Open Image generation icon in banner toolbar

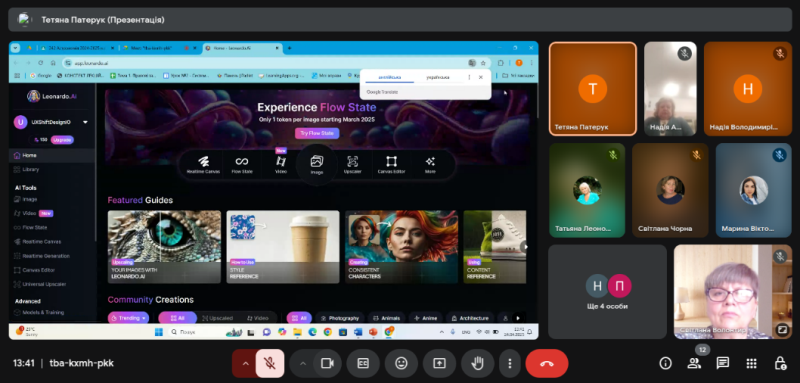click(x=316, y=165)
